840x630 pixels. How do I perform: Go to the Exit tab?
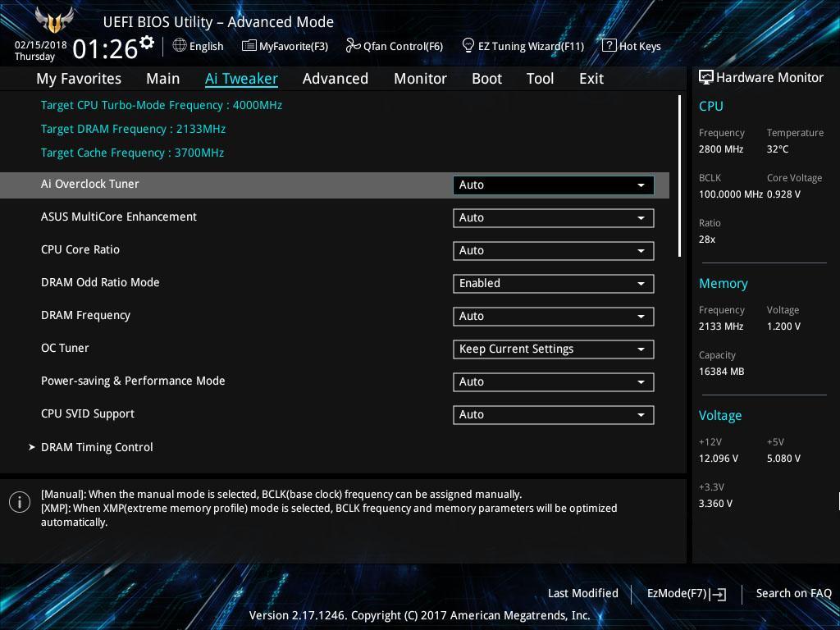591,79
